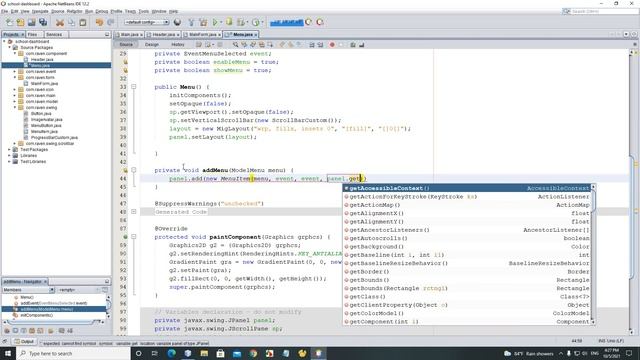
Task: Switch to the Main.java editor tab
Action: (x=129, y=35)
